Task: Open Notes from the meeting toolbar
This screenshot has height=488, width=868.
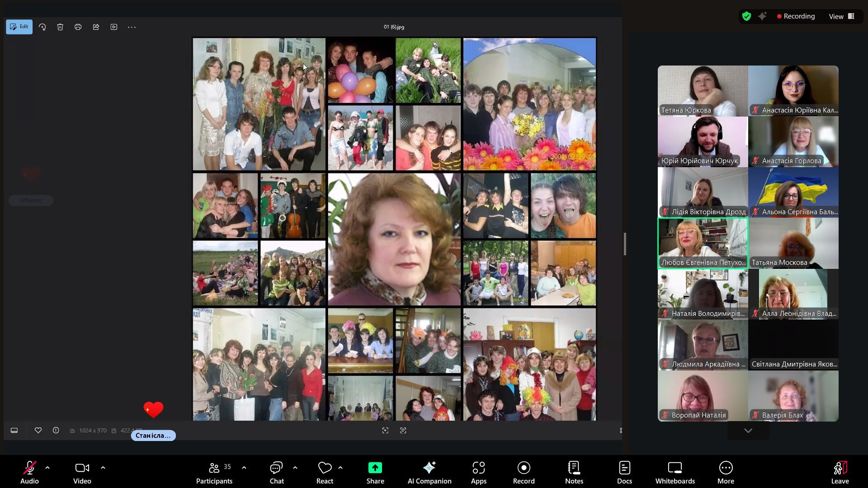Action: coord(574,472)
